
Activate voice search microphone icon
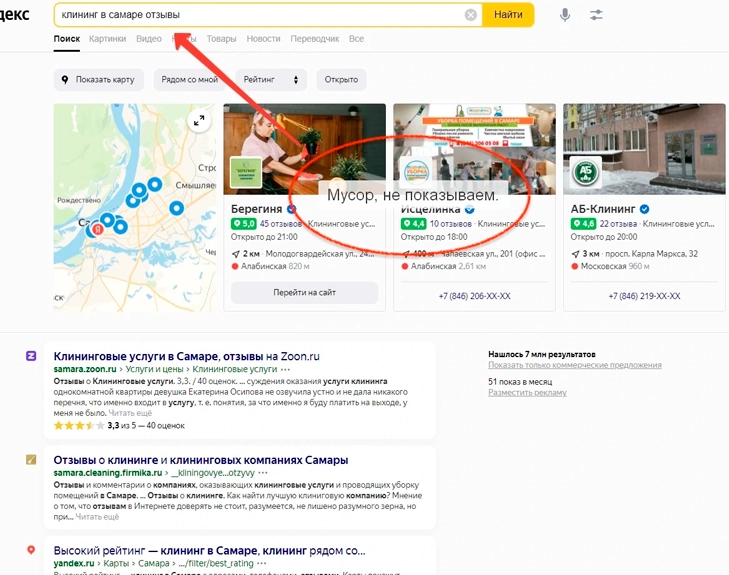[564, 15]
